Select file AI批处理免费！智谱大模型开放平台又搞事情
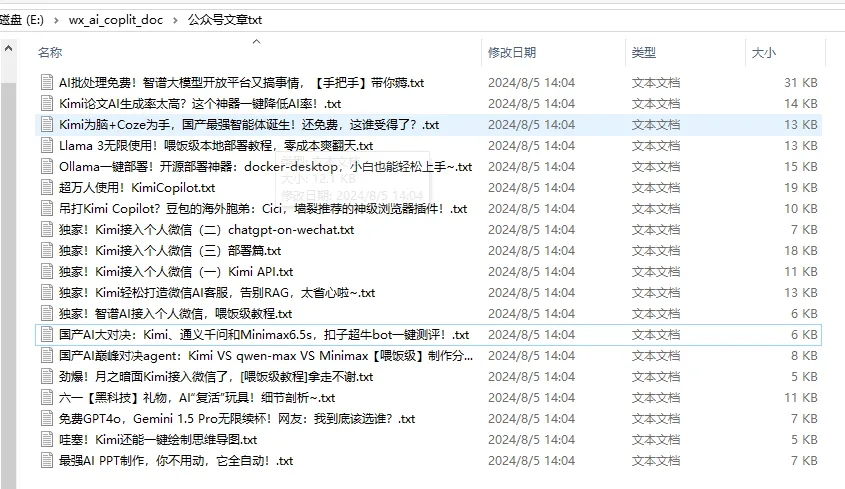 [241, 82]
